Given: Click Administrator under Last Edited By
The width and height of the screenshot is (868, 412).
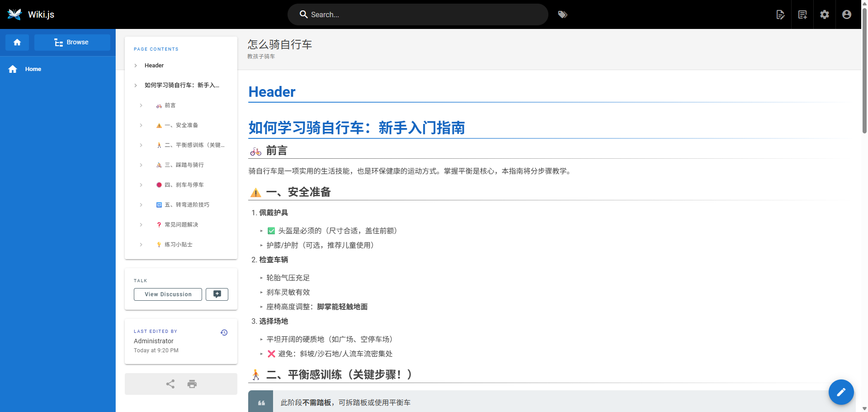Looking at the screenshot, I should pos(154,341).
